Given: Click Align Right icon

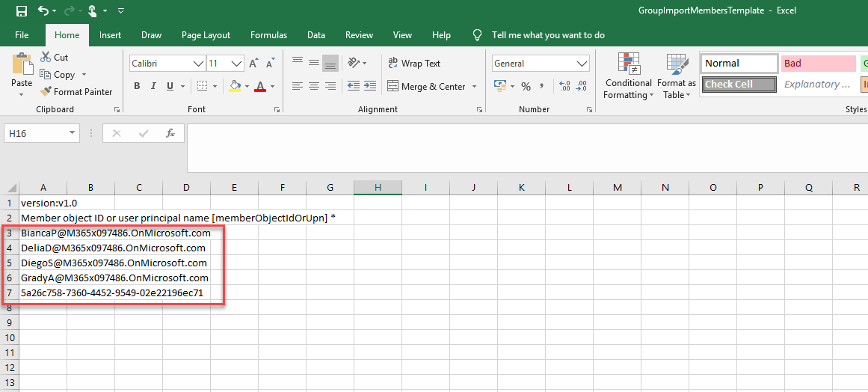Looking at the screenshot, I should click(x=330, y=86).
